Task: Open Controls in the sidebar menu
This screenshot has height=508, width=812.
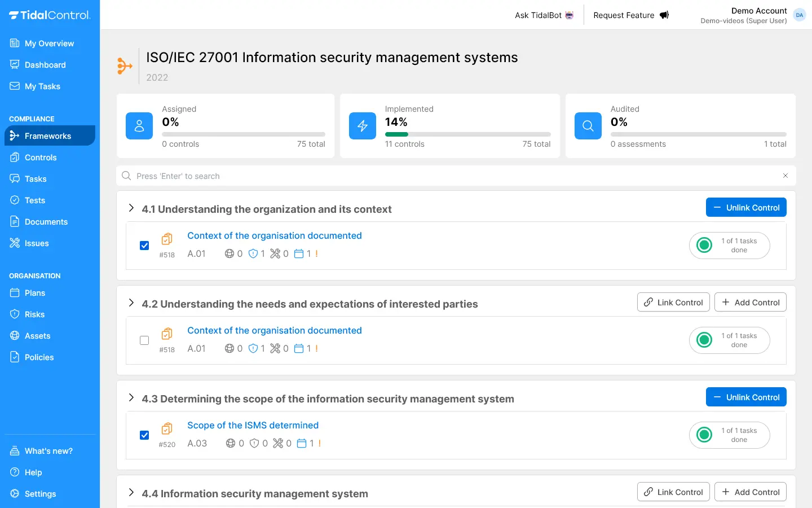Action: [41, 157]
